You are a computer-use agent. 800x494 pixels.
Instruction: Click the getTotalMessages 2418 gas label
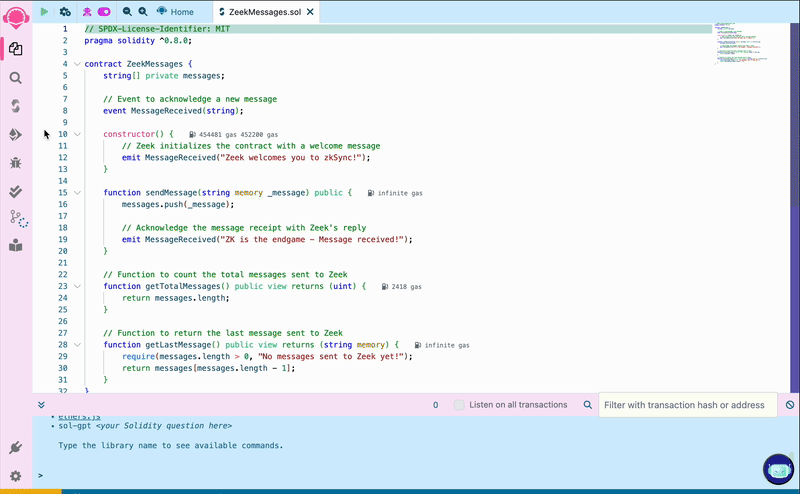pos(407,287)
